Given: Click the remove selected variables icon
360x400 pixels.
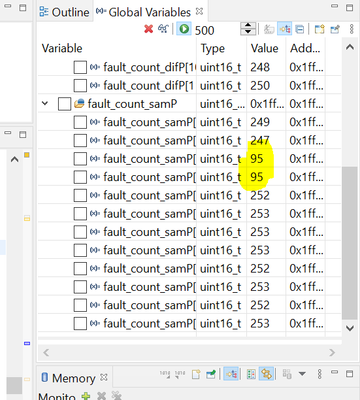Looking at the screenshot, I should pos(163,29).
